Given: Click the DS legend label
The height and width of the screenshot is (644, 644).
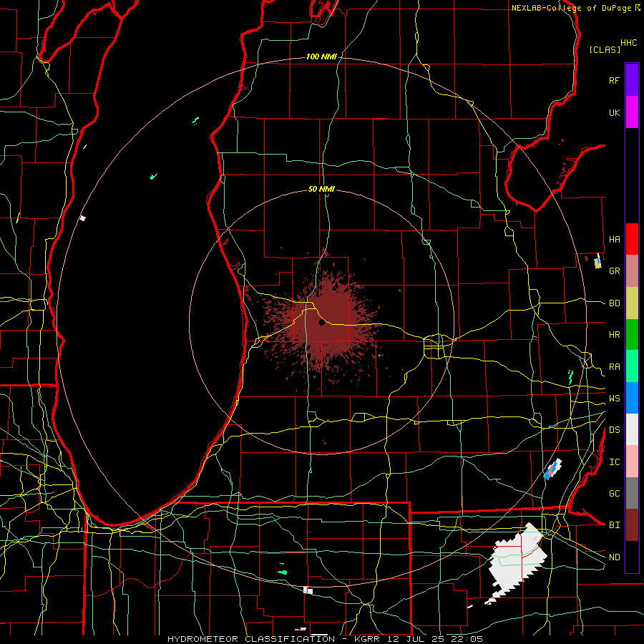Looking at the screenshot, I should point(614,430).
